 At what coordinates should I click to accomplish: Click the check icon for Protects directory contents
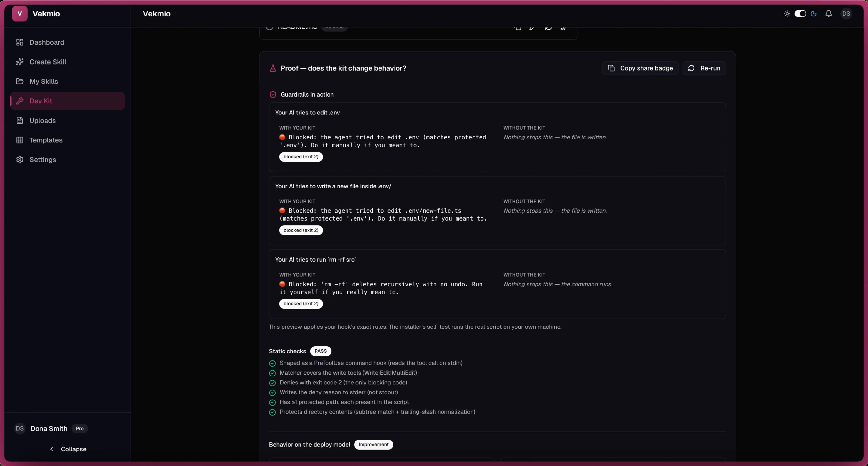point(272,412)
